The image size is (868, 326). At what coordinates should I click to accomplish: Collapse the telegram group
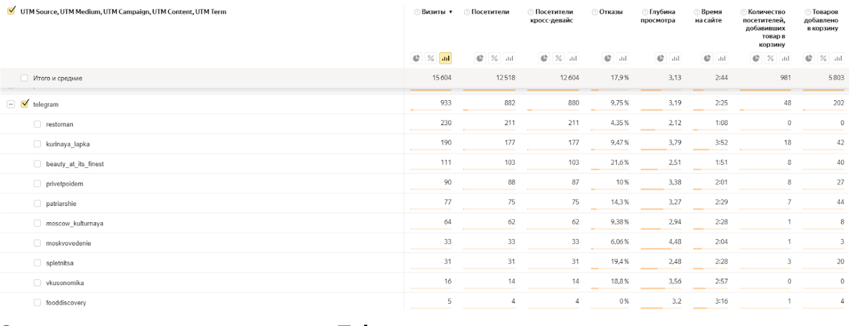(x=11, y=104)
